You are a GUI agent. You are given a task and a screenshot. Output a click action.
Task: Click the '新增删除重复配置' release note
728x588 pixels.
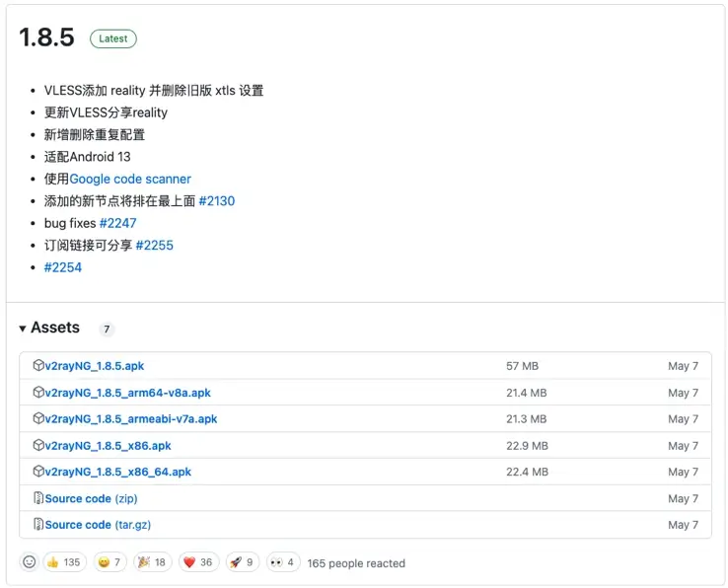point(95,135)
